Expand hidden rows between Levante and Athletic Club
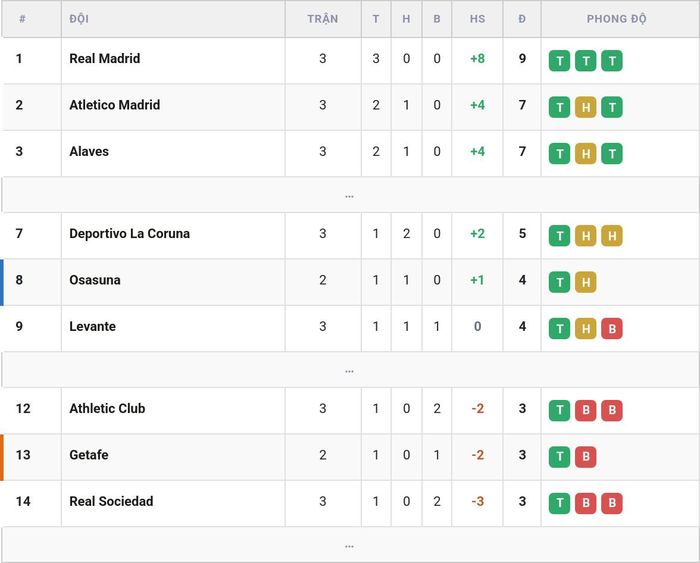 point(350,370)
